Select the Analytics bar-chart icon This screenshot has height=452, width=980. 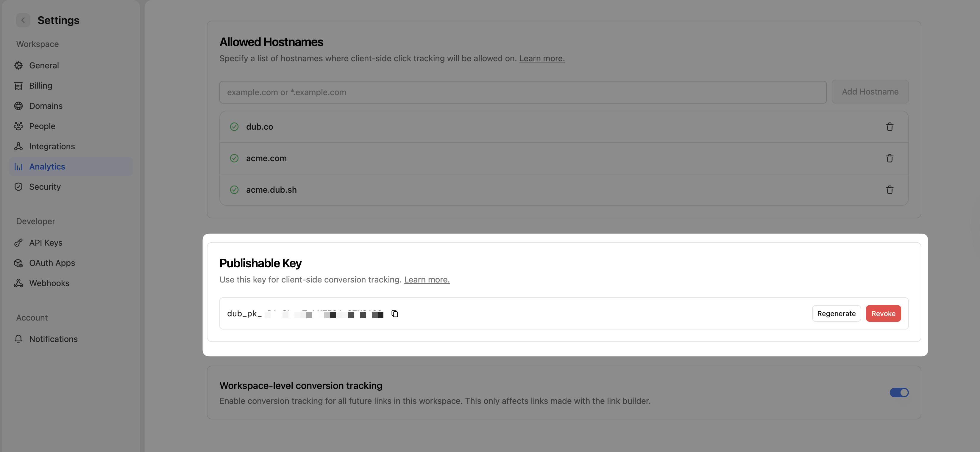[19, 167]
